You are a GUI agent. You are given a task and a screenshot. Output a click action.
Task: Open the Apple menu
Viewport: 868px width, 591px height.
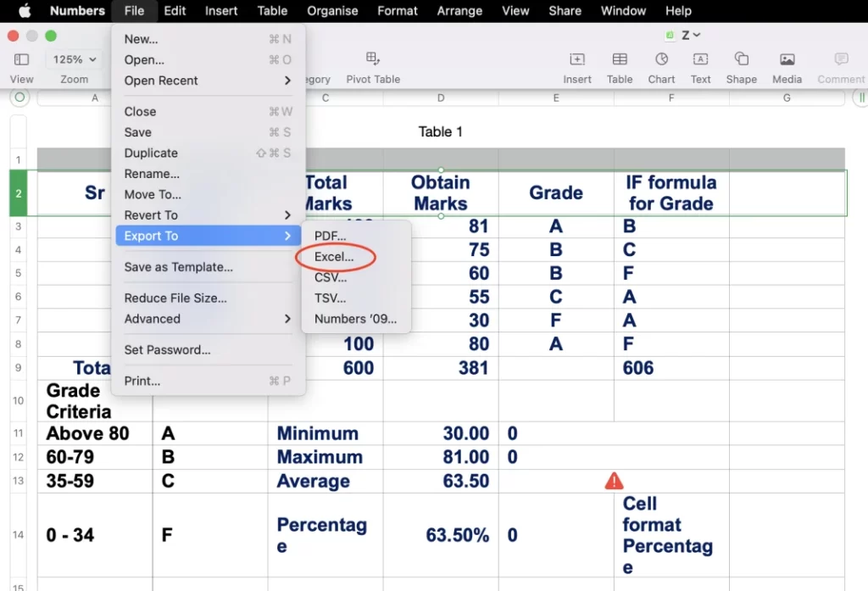click(x=25, y=10)
